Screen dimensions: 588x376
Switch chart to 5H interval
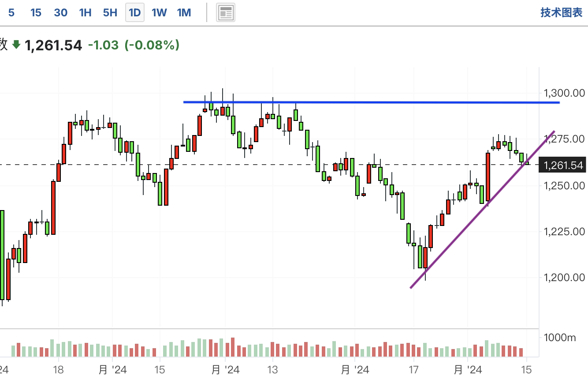[110, 13]
